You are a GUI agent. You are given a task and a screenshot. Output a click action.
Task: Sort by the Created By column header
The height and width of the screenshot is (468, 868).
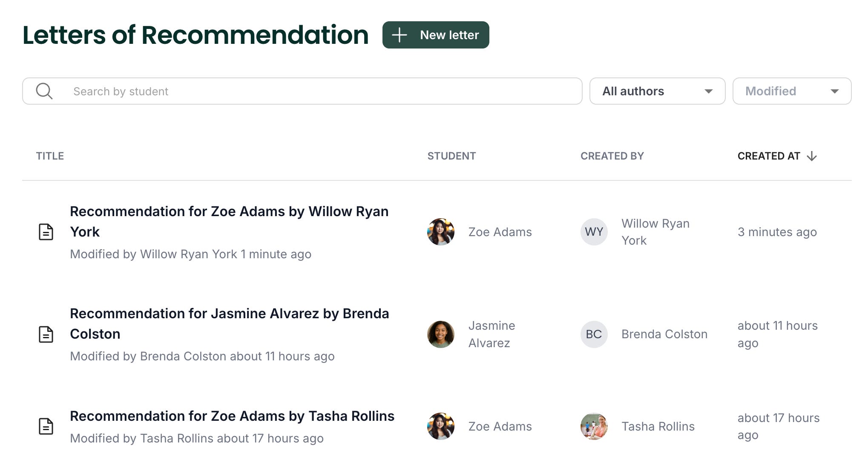[x=612, y=156]
